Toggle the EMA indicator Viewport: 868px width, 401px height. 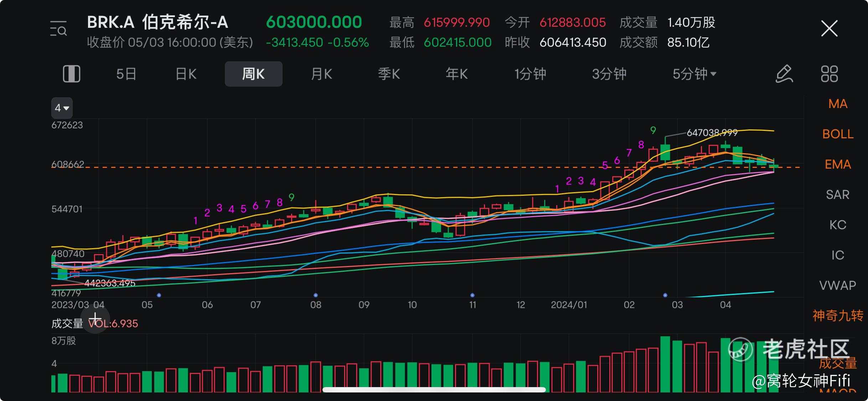[838, 164]
